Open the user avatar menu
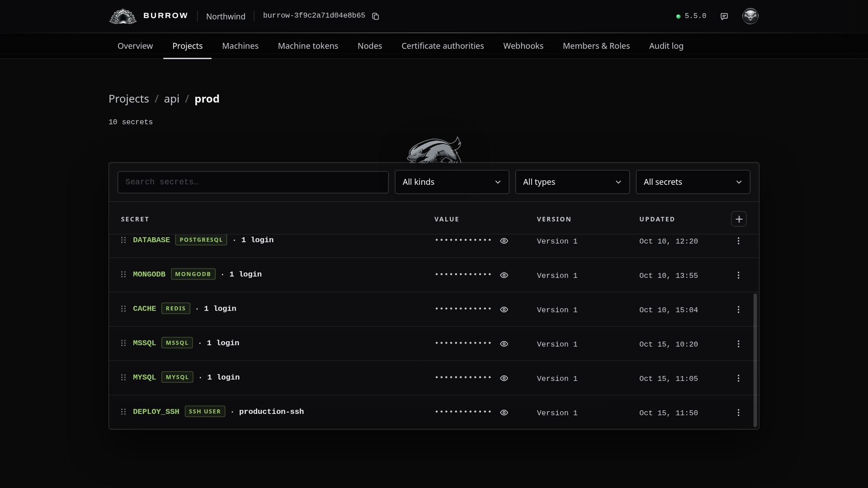Screen dimensions: 868x488 click(750, 16)
